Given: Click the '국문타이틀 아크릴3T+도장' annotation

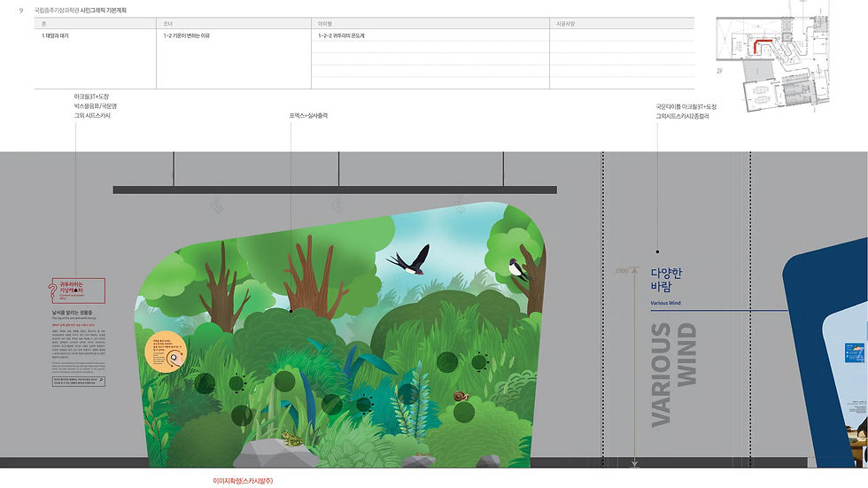Looking at the screenshot, I should [686, 107].
